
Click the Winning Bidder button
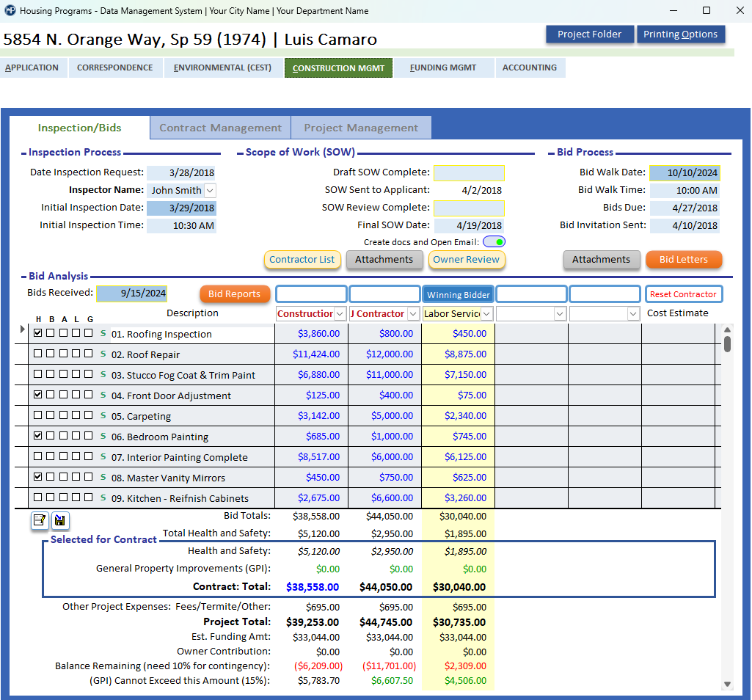click(459, 294)
